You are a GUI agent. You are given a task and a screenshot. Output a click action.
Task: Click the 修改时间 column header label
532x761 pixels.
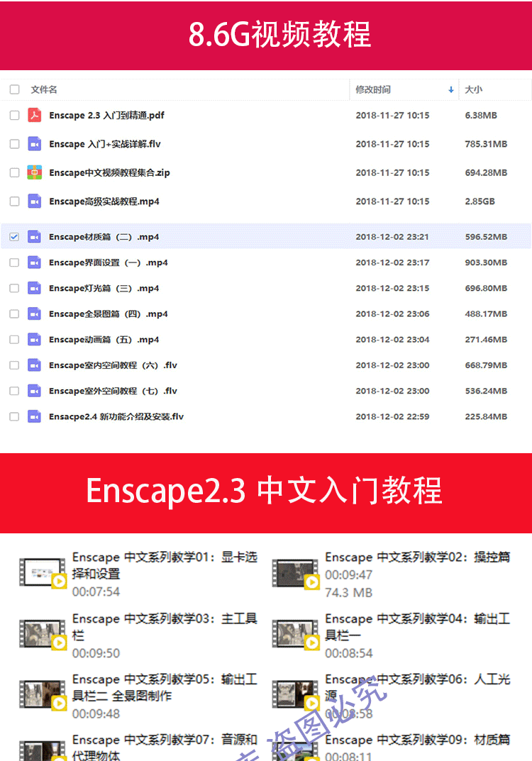373,89
